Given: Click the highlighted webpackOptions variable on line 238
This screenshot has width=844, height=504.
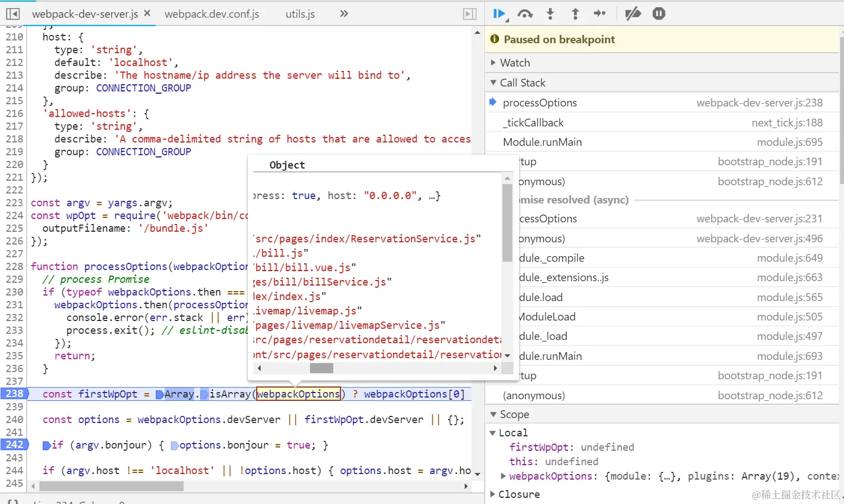Looking at the screenshot, I should 298,394.
